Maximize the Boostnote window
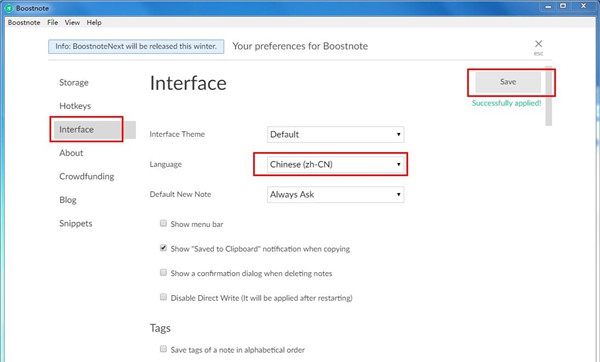 pyautogui.click(x=563, y=6)
